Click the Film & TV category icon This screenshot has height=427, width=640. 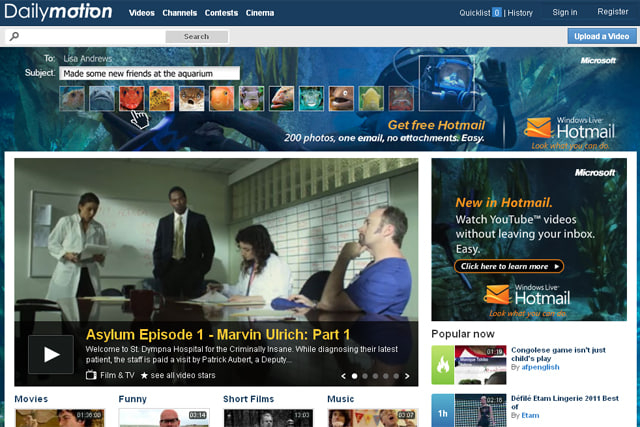[91, 376]
